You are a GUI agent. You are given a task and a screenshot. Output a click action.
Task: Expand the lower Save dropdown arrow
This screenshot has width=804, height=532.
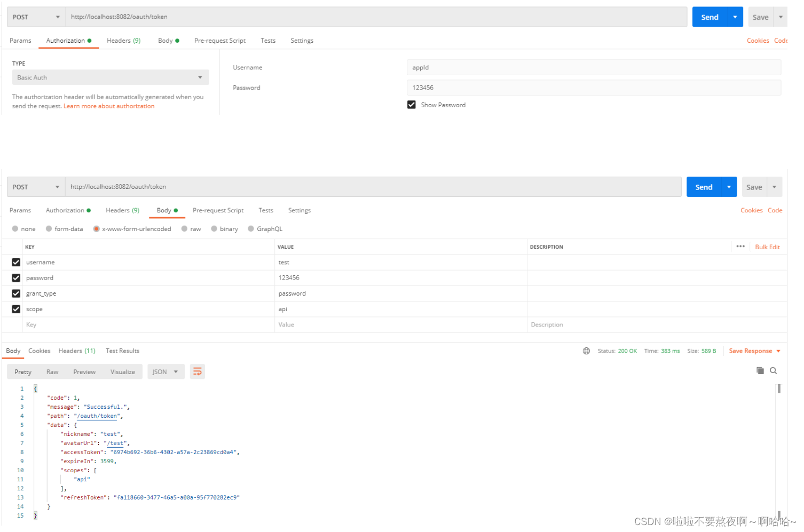(x=775, y=187)
